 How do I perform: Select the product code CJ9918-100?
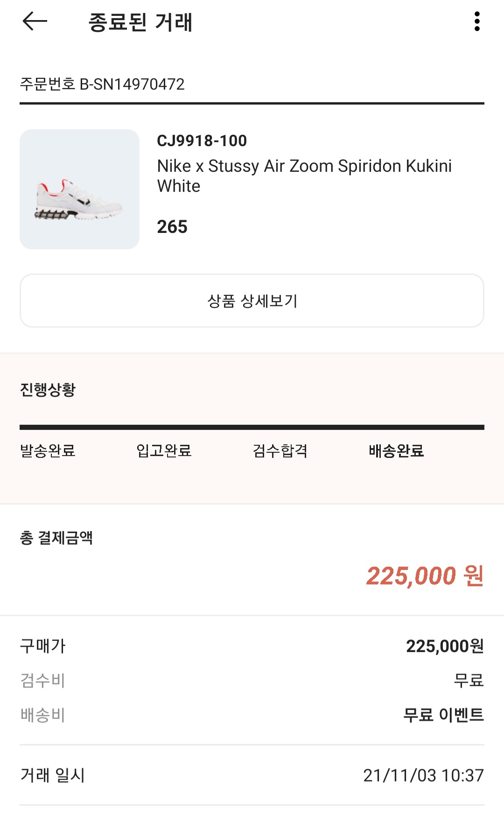click(202, 141)
